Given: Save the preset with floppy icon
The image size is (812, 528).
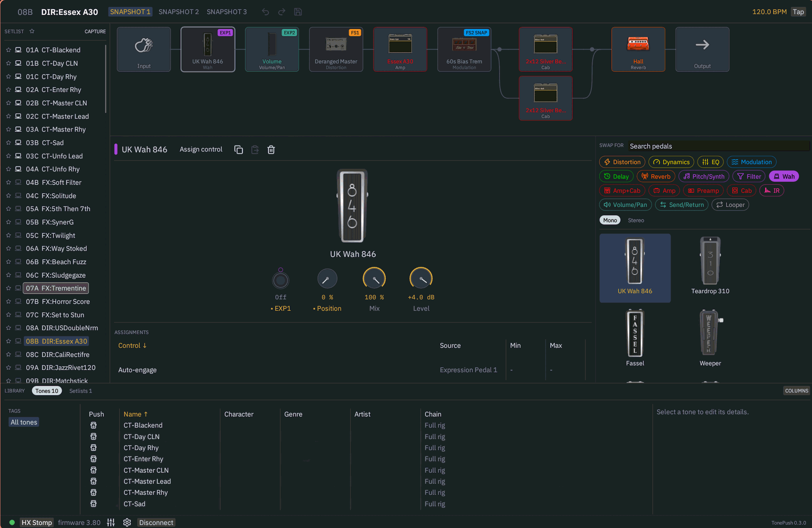Looking at the screenshot, I should (x=298, y=12).
